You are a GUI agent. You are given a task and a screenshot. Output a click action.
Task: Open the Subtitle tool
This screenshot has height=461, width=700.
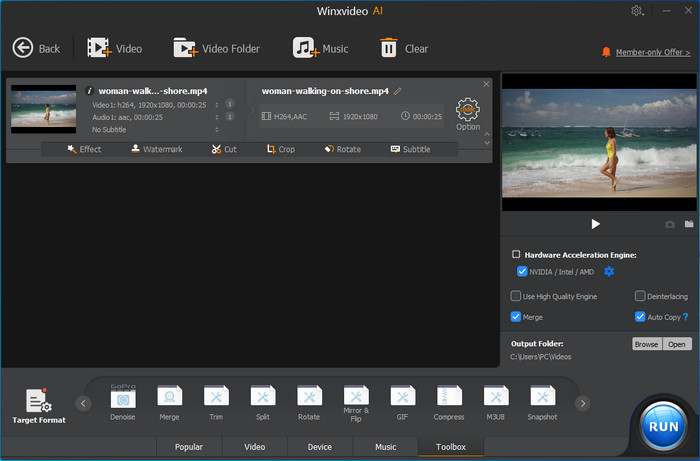tap(410, 149)
